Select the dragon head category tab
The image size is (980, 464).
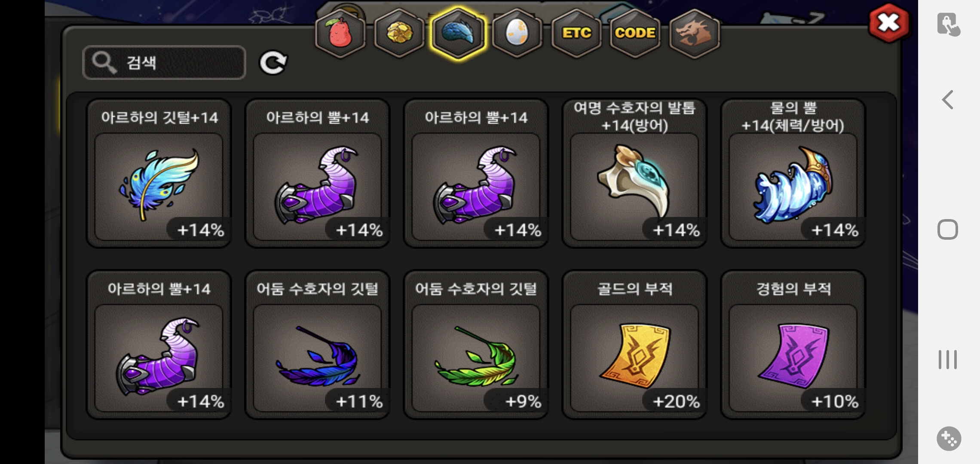tap(695, 33)
